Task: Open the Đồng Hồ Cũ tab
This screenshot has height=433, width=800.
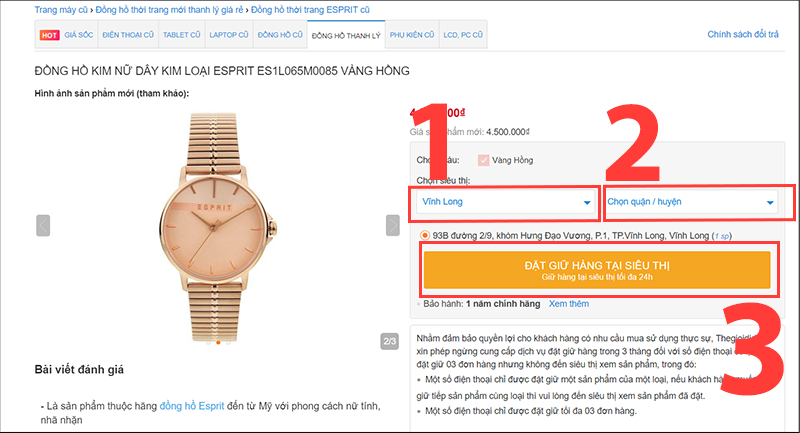Action: [280, 35]
